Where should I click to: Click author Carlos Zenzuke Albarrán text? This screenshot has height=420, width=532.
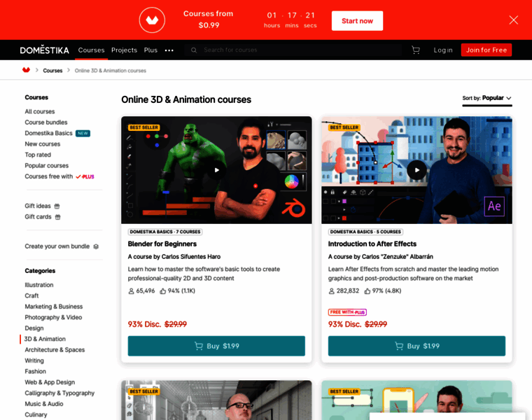tap(398, 257)
